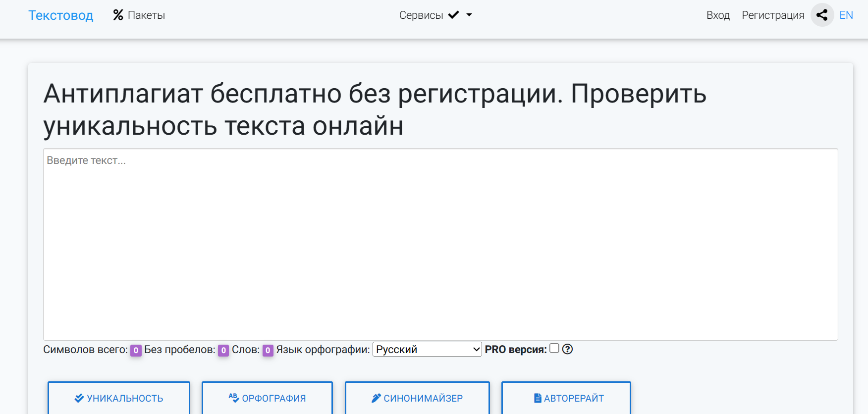Click the word count badge
The image size is (868, 414).
pos(268,350)
